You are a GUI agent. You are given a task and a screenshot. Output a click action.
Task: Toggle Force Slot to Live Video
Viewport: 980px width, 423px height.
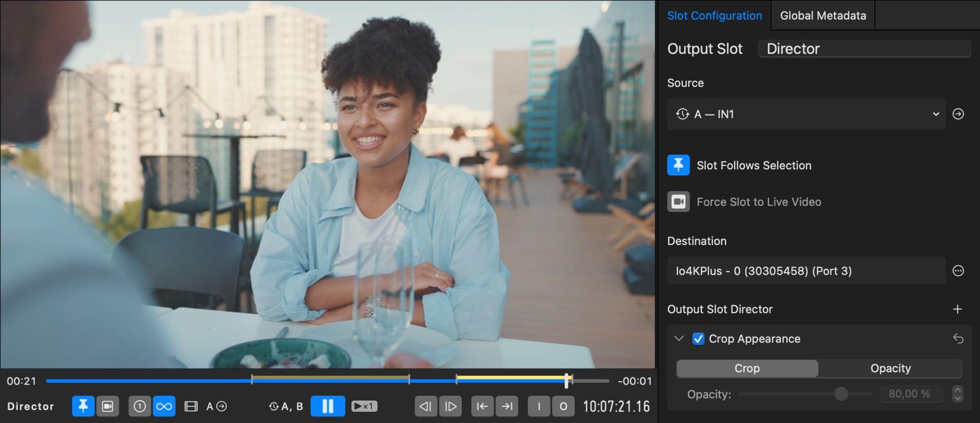click(679, 202)
